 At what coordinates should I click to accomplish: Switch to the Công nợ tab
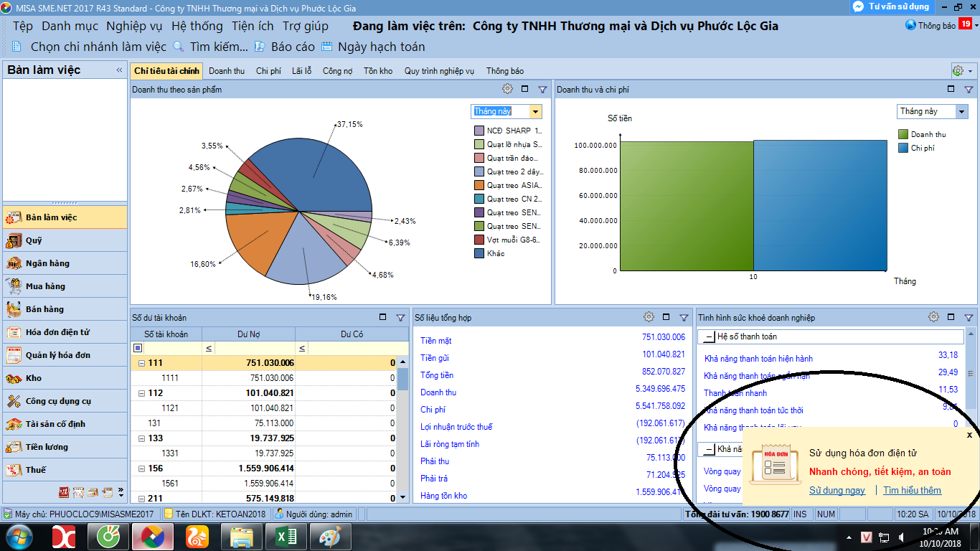point(337,71)
